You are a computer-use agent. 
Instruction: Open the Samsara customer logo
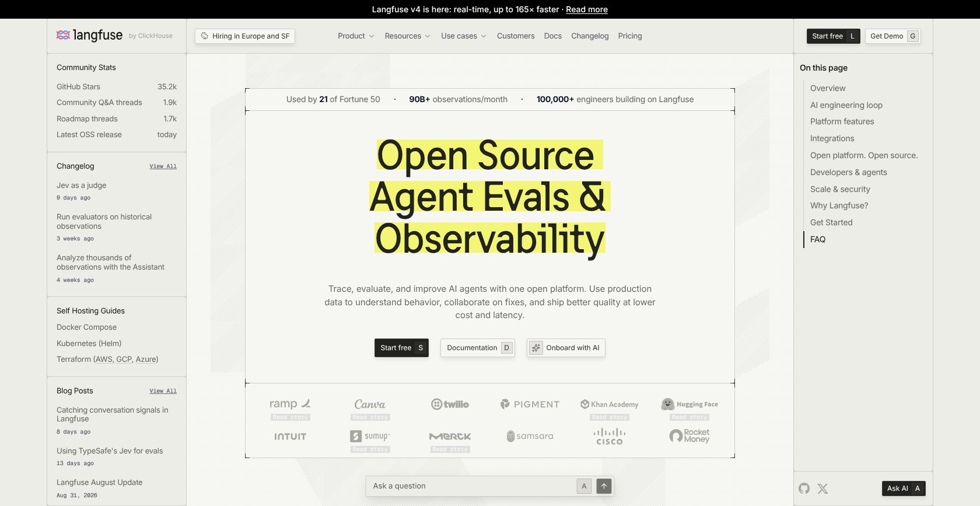point(530,436)
